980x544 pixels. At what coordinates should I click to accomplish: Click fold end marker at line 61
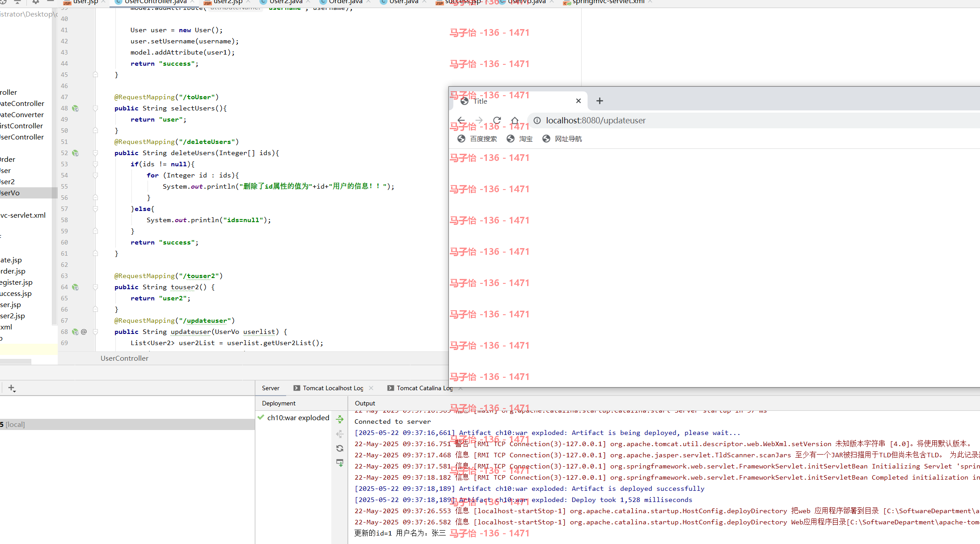(x=95, y=253)
